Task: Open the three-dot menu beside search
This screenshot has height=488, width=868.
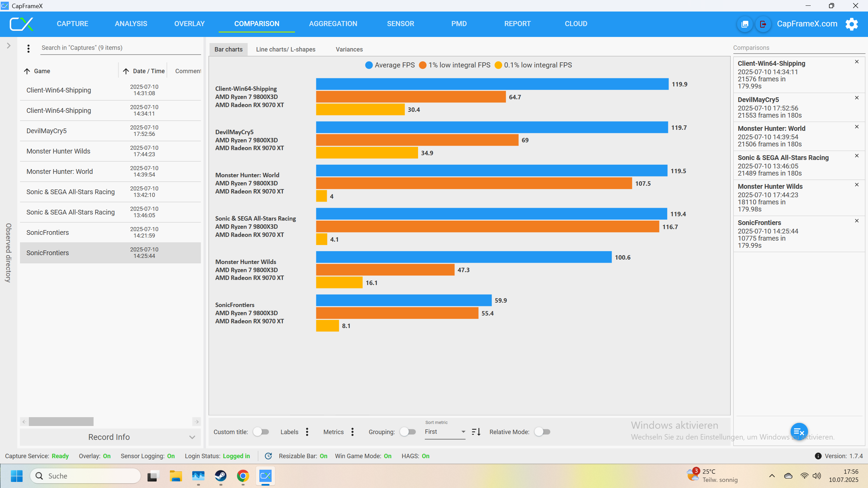Action: 28,49
